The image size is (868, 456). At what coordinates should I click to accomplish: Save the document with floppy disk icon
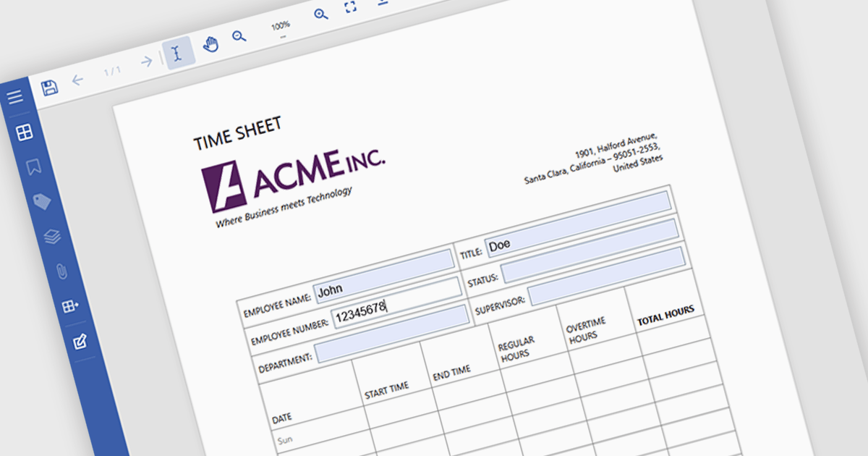pos(49,88)
